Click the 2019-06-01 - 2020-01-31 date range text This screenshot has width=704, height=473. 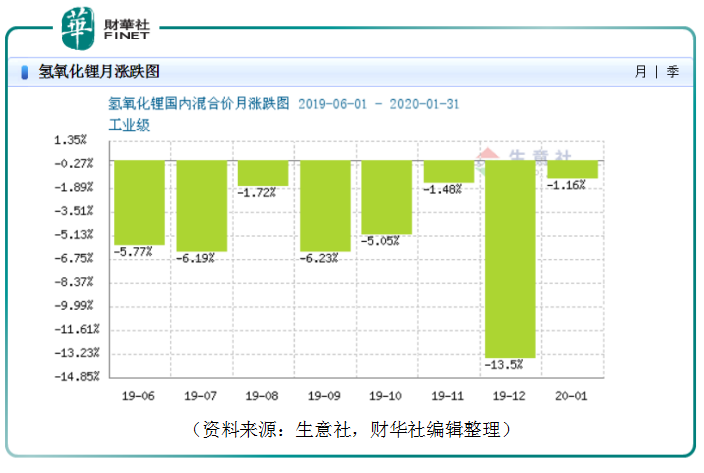pyautogui.click(x=378, y=104)
